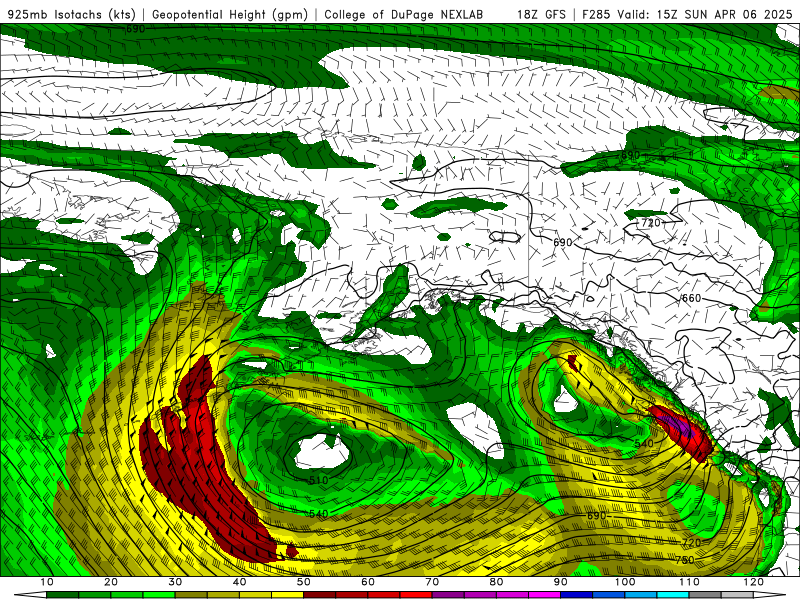
Task: Click the dark red swatch starting at 50
Action: (x=319, y=595)
